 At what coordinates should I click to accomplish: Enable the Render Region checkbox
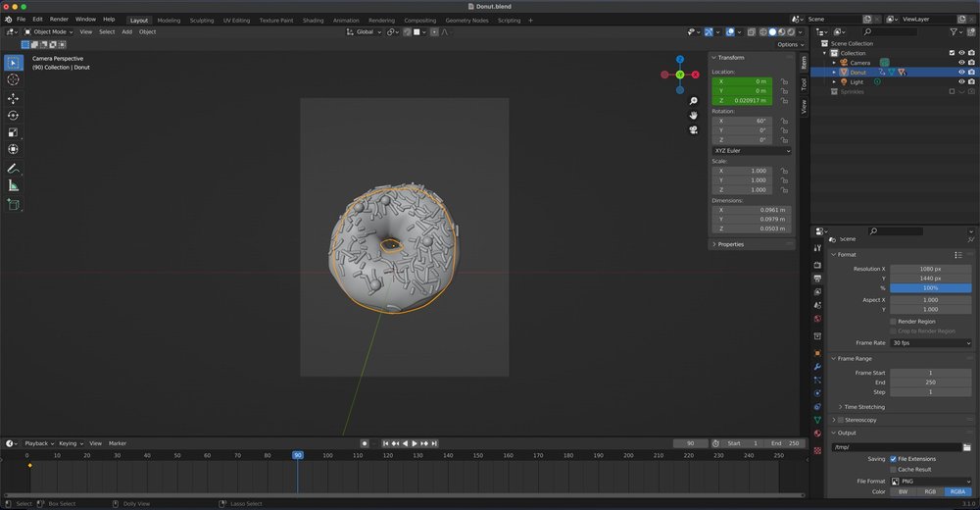pos(893,321)
